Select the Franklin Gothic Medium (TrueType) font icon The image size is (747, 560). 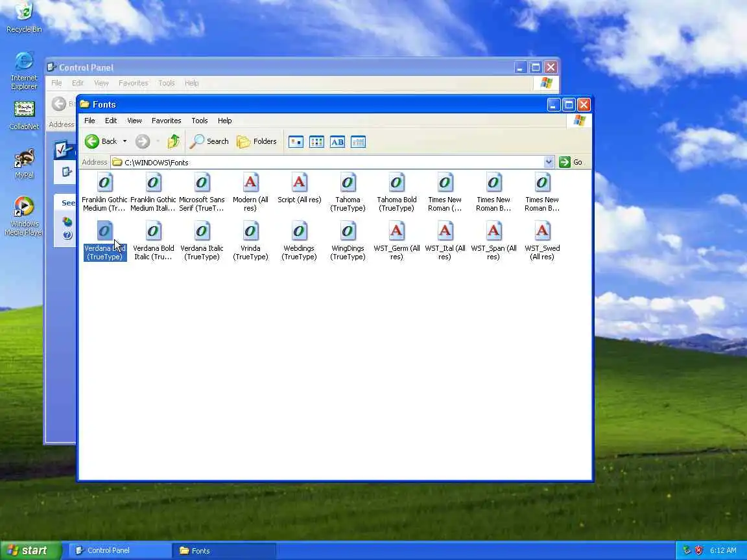(105, 183)
